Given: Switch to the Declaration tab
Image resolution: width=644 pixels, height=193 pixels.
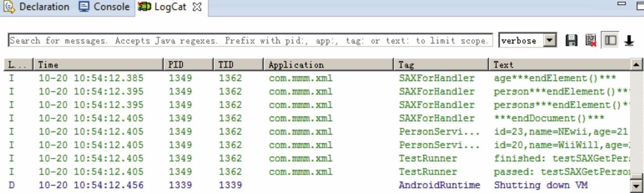Looking at the screenshot, I should pos(37,7).
